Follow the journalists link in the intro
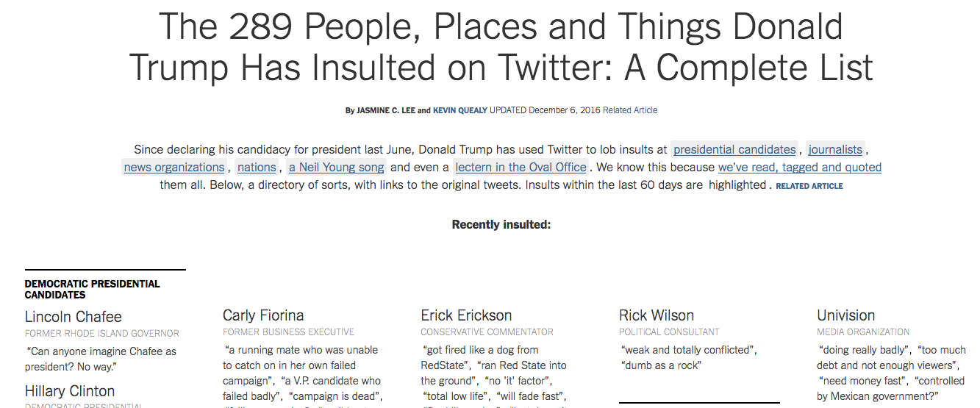 835,149
